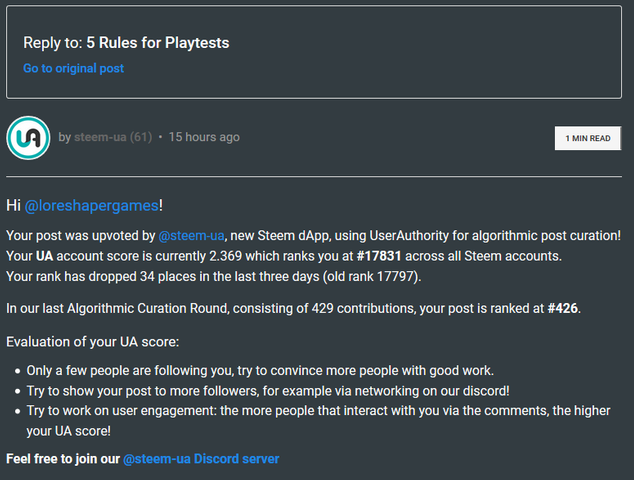Viewport: 634px width, 480px height.
Task: Click the steem-ua UA avatar icon
Action: (28, 138)
